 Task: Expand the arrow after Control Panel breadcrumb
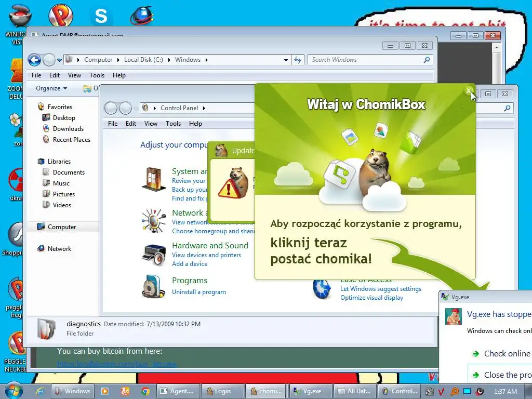204,108
